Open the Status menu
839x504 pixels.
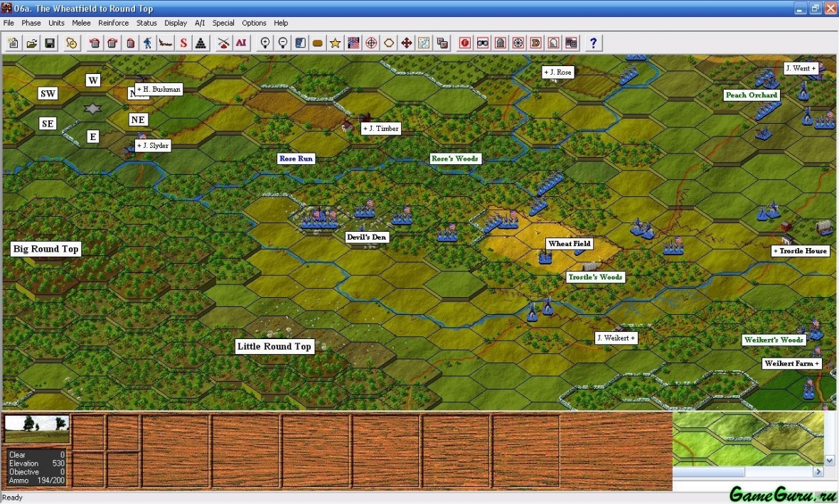(x=146, y=23)
